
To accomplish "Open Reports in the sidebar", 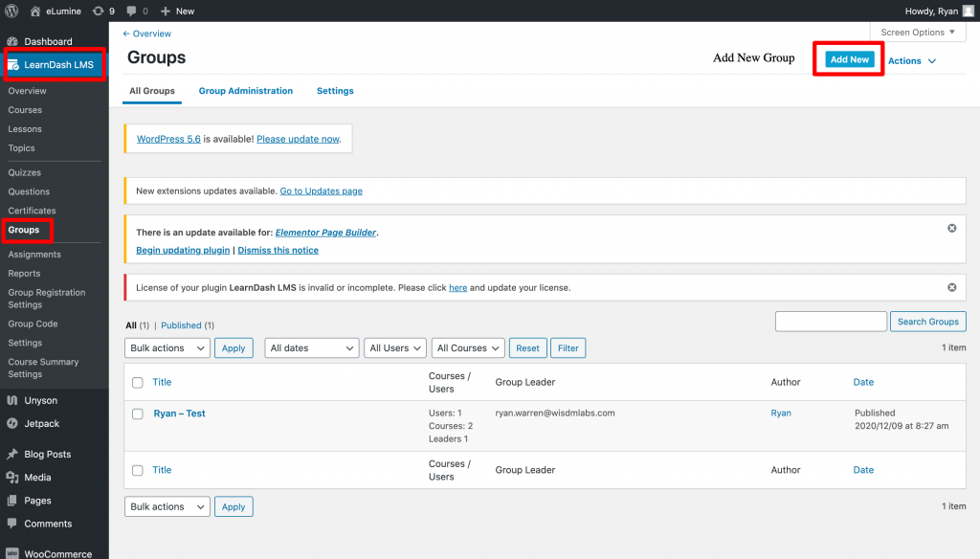I will click(x=24, y=273).
